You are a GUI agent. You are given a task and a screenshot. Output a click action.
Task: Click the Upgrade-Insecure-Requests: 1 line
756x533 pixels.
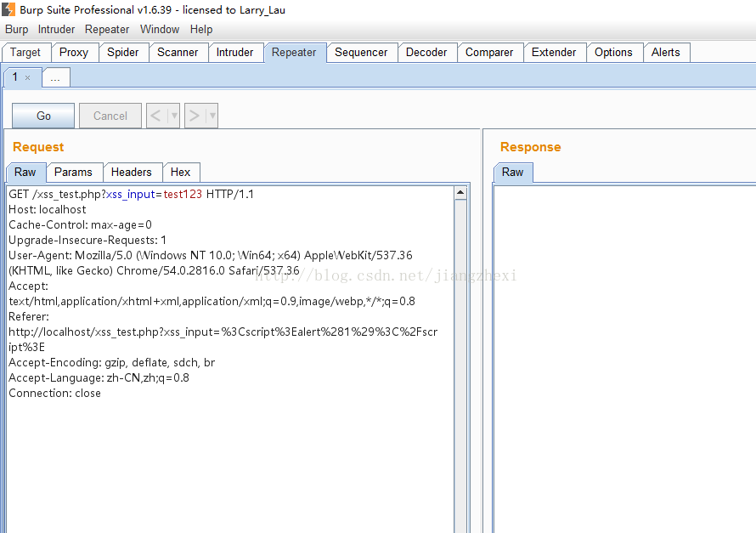point(87,241)
